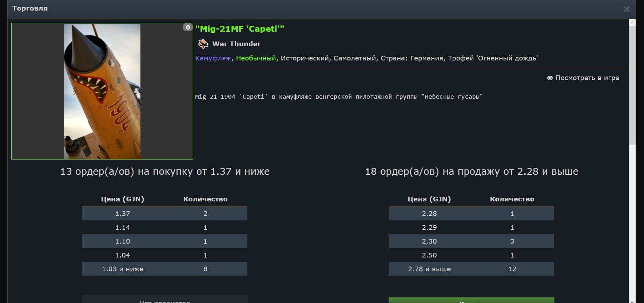The image size is (644, 303).
Task: Select sell order price 2.28
Action: [429, 214]
